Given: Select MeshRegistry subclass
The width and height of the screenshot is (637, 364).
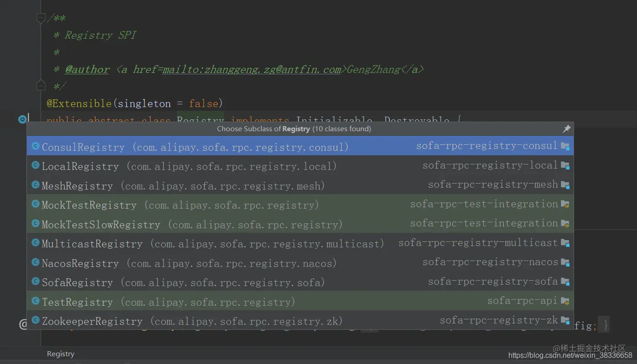Looking at the screenshot, I should tap(300, 185).
